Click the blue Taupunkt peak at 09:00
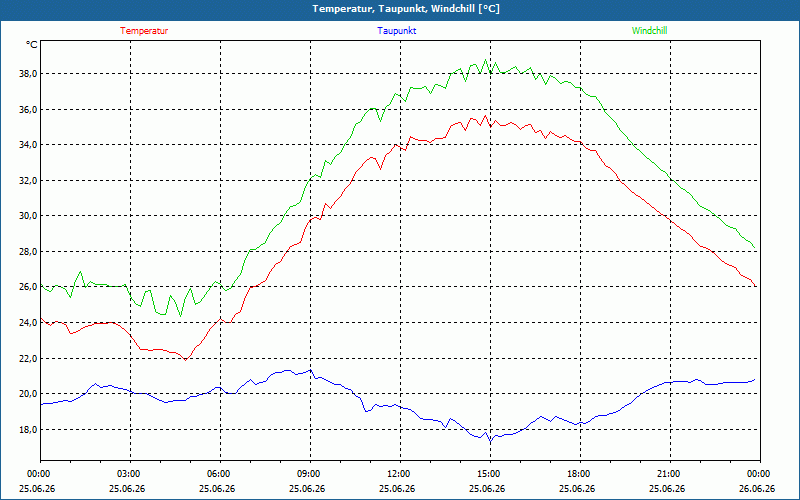This screenshot has height=500, width=800. click(x=310, y=370)
